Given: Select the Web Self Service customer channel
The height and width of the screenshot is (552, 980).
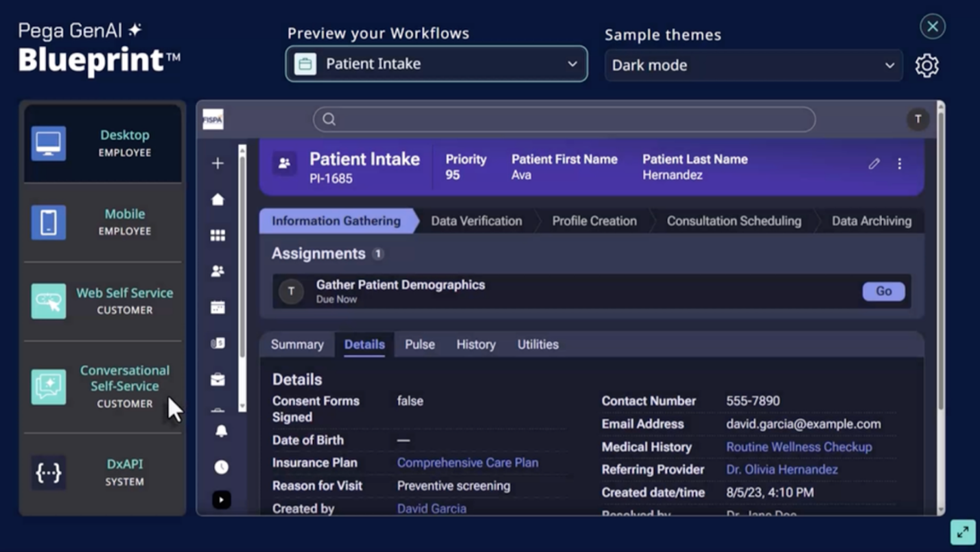Looking at the screenshot, I should pos(103,301).
